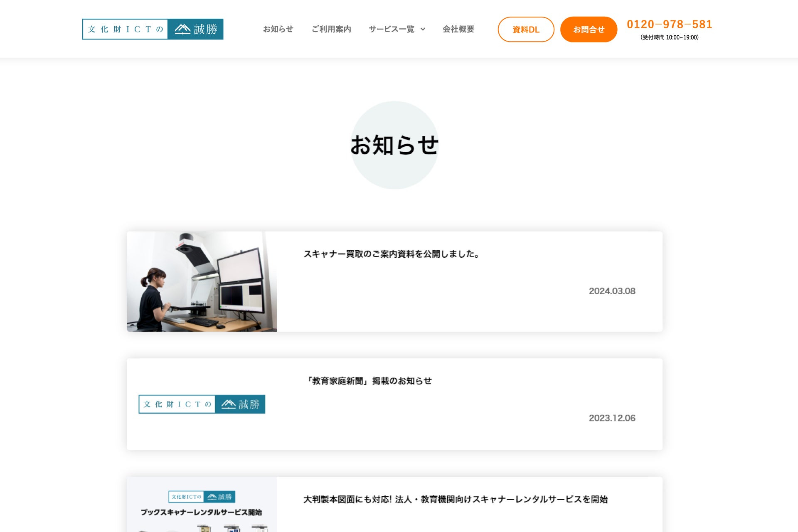Screen dimensions: 798x532
Task: Click the 2024.03.08 date on first card
Action: (612, 291)
